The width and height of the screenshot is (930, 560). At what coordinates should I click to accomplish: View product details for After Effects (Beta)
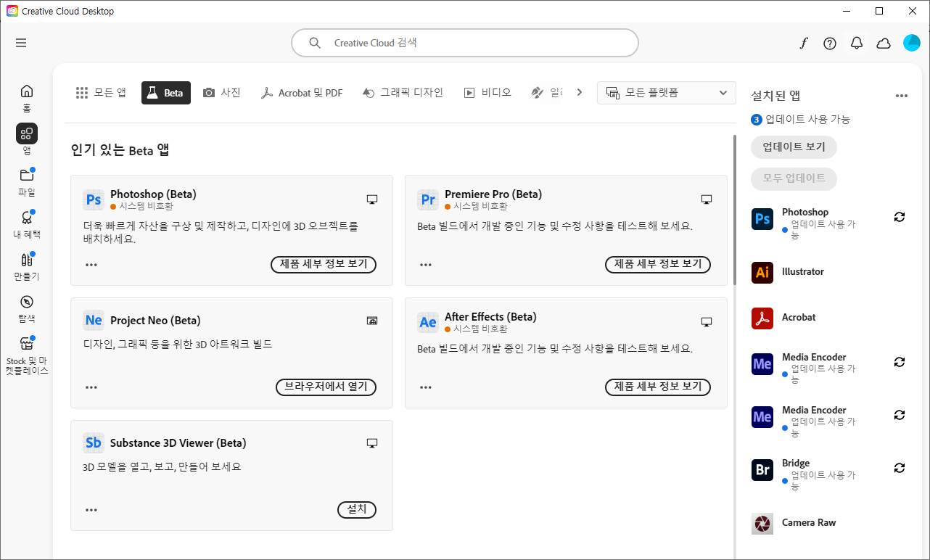click(x=658, y=387)
